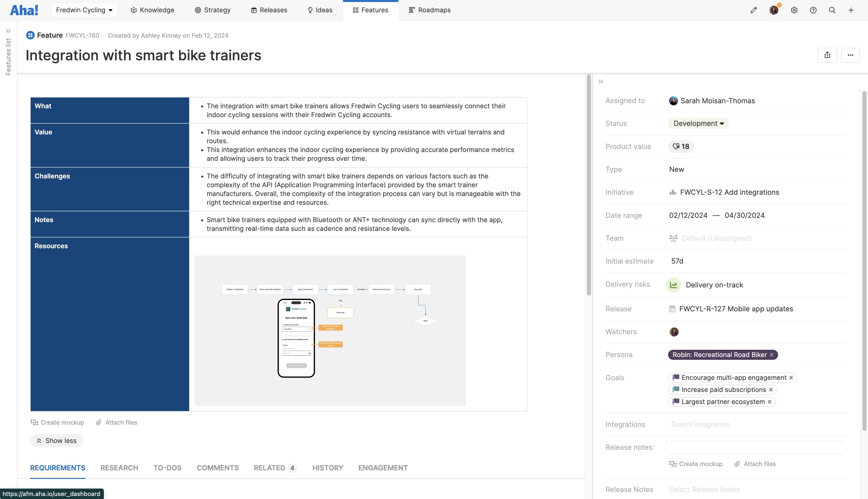868x499 pixels.
Task: Click the help question mark icon
Action: point(813,10)
